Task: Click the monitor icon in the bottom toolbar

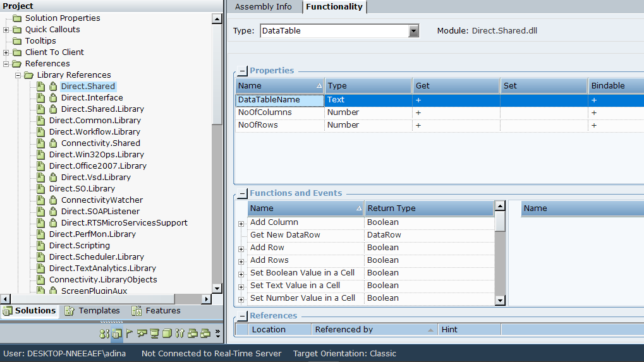Action: pyautogui.click(x=154, y=333)
